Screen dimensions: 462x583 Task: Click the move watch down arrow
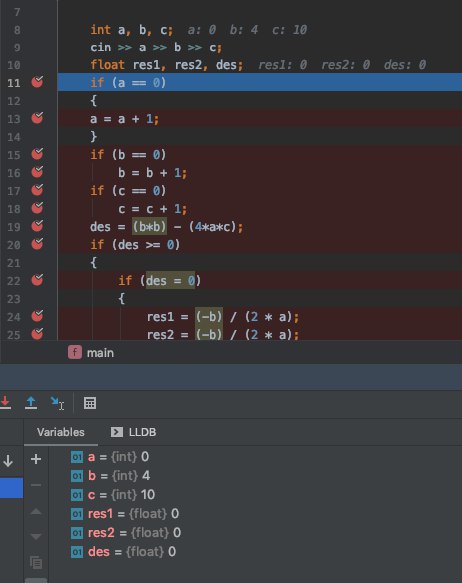(36, 537)
